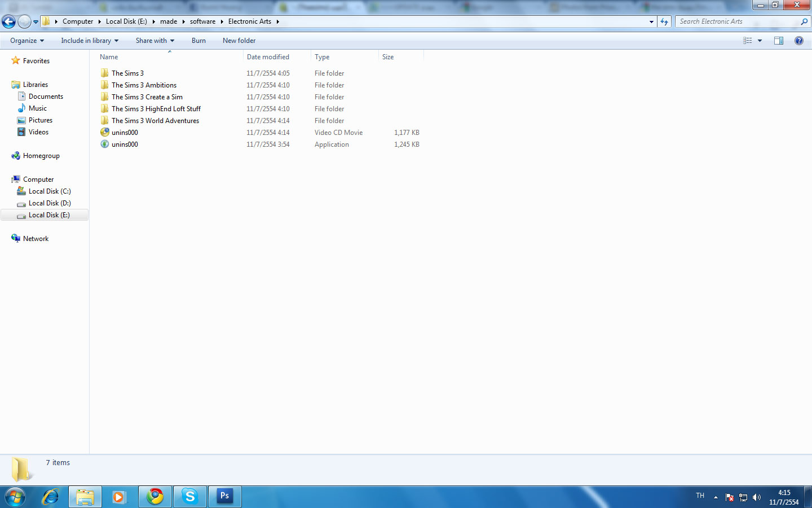This screenshot has height=508, width=812.
Task: Expand arrow after software breadcrumb
Action: (222, 21)
